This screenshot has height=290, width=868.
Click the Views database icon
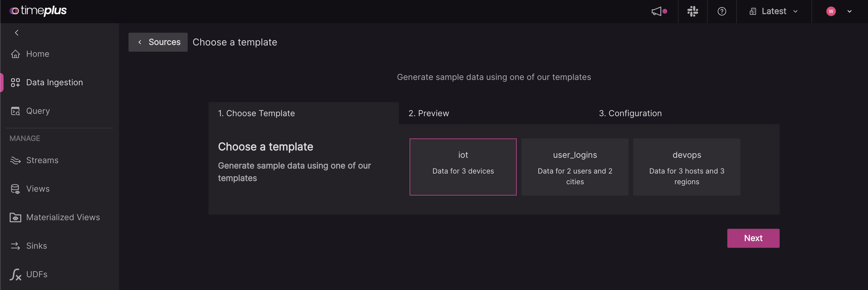click(x=15, y=189)
